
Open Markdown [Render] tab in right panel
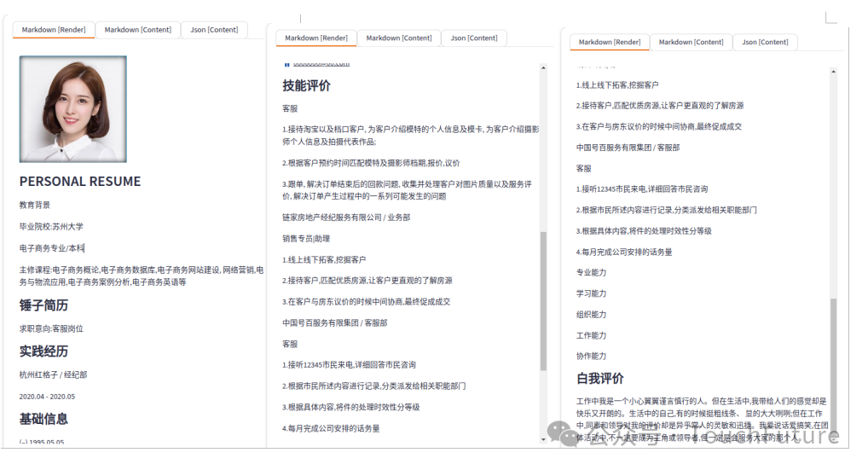point(610,42)
